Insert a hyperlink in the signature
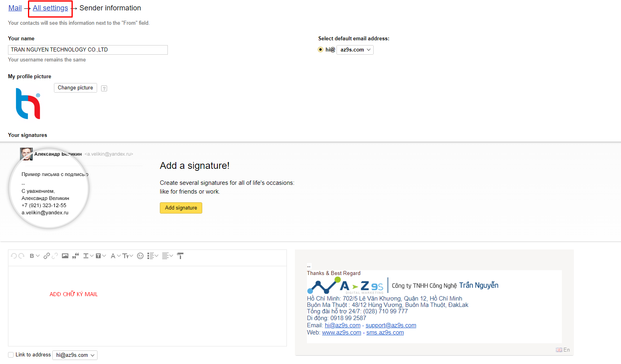The image size is (621, 364). coord(48,256)
